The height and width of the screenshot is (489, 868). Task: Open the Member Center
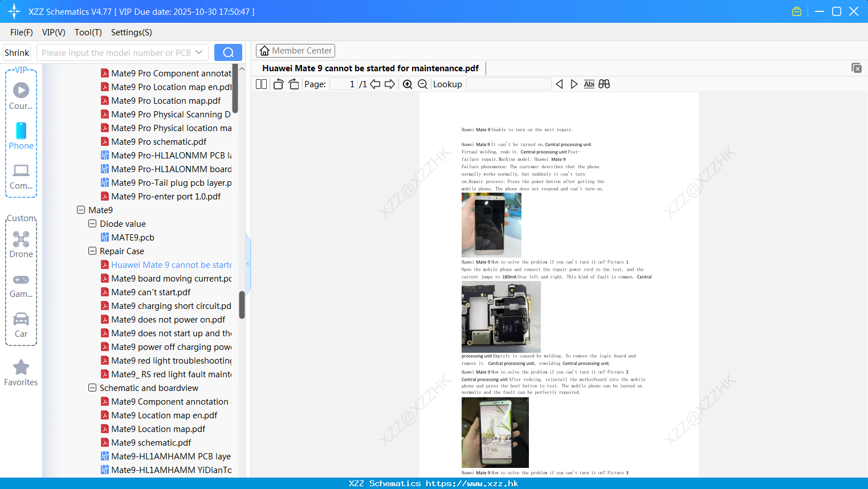point(295,51)
